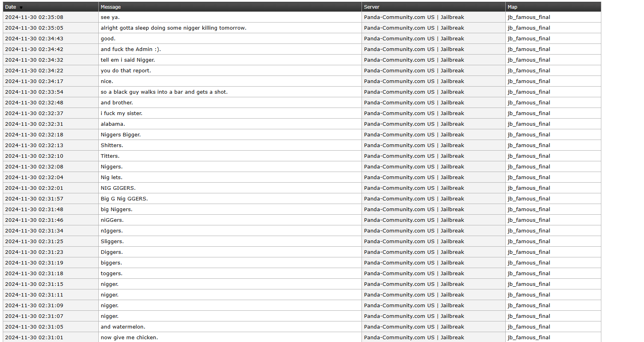
Task: Select the 2024-11-30 02:34:22 timestamp
Action: (34, 71)
